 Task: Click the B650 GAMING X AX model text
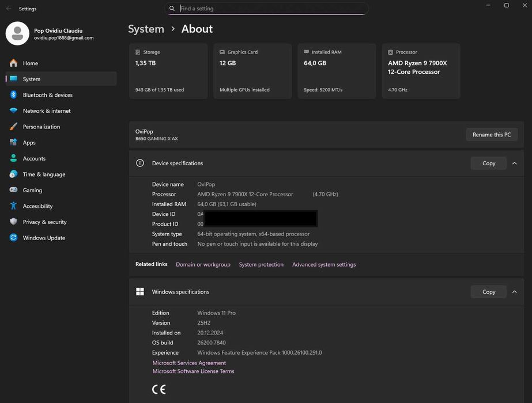(156, 139)
